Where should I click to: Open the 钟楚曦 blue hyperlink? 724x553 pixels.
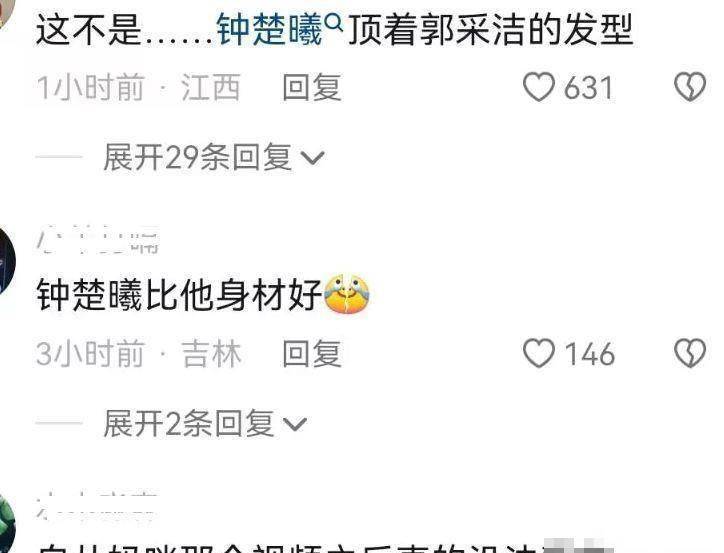pos(270,30)
